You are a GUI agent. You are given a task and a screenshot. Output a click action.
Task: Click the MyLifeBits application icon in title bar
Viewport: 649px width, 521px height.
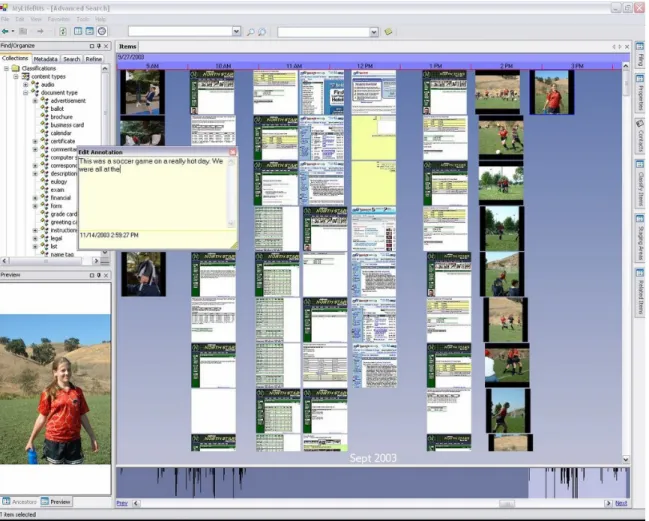pos(4,7)
